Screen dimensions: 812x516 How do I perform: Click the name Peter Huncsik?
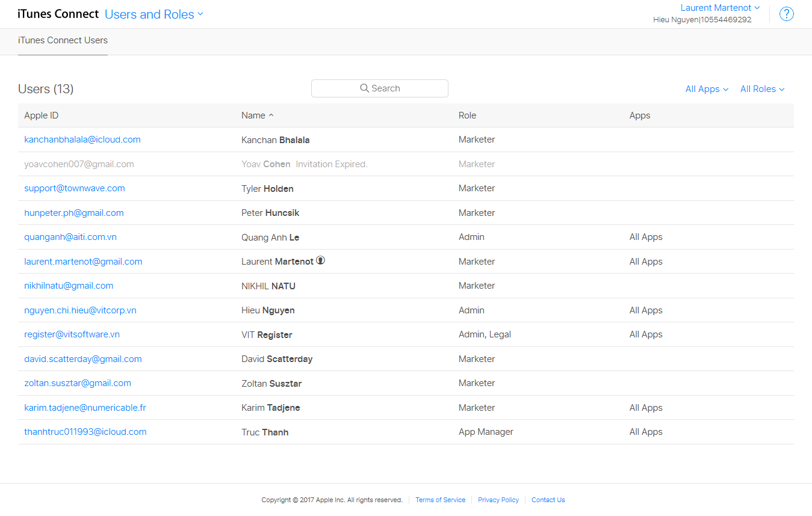click(270, 213)
